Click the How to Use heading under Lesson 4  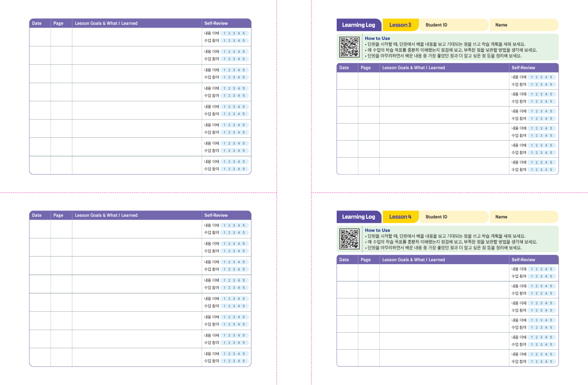point(377,230)
